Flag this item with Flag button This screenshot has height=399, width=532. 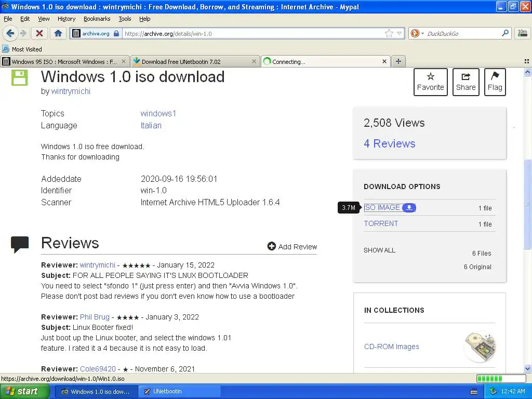coord(495,82)
